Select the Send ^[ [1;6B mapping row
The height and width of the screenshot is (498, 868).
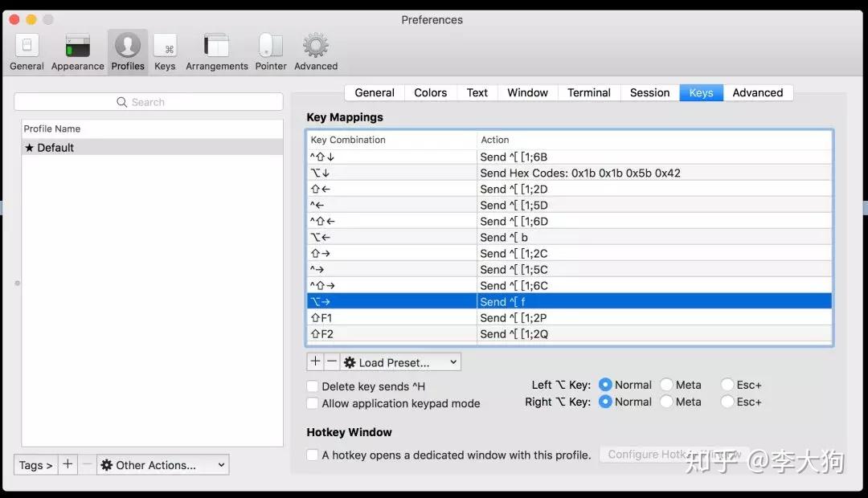(x=569, y=157)
